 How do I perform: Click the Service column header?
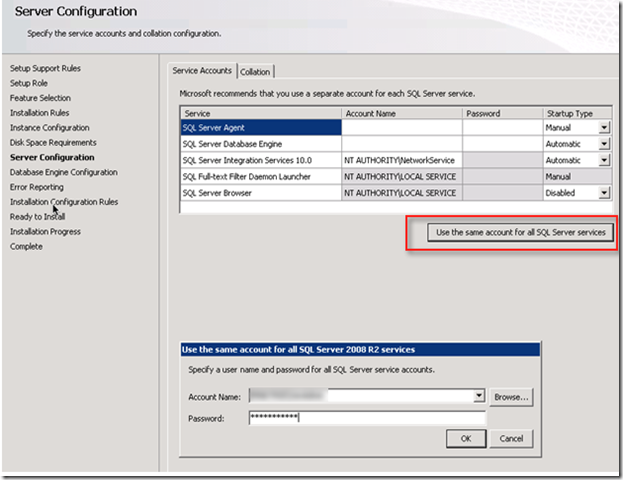click(261, 113)
